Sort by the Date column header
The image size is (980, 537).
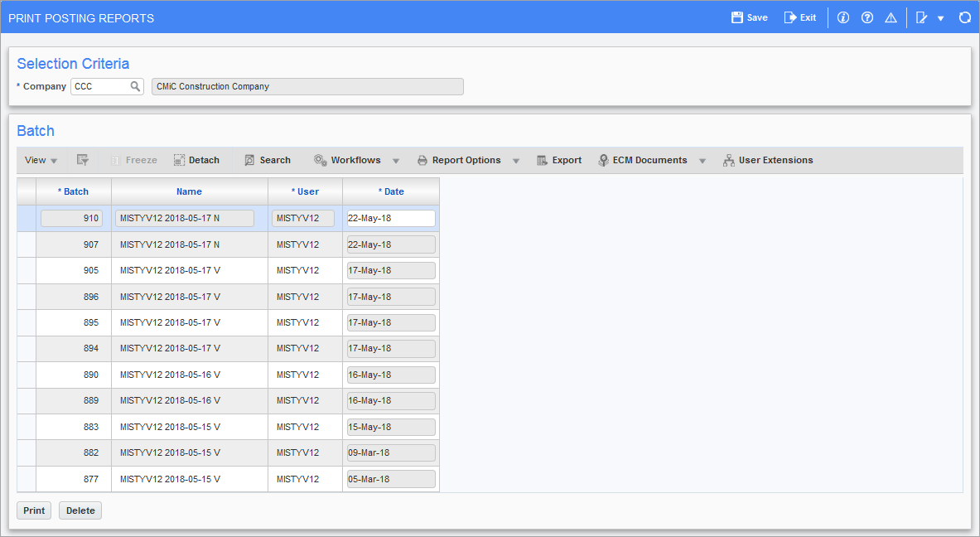391,191
